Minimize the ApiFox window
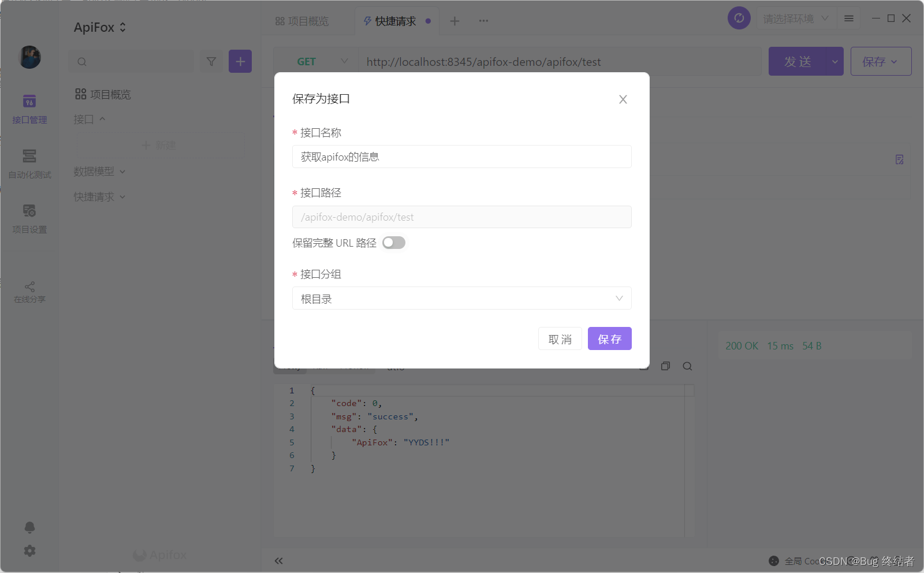Viewport: 924px width, 573px height. click(875, 18)
